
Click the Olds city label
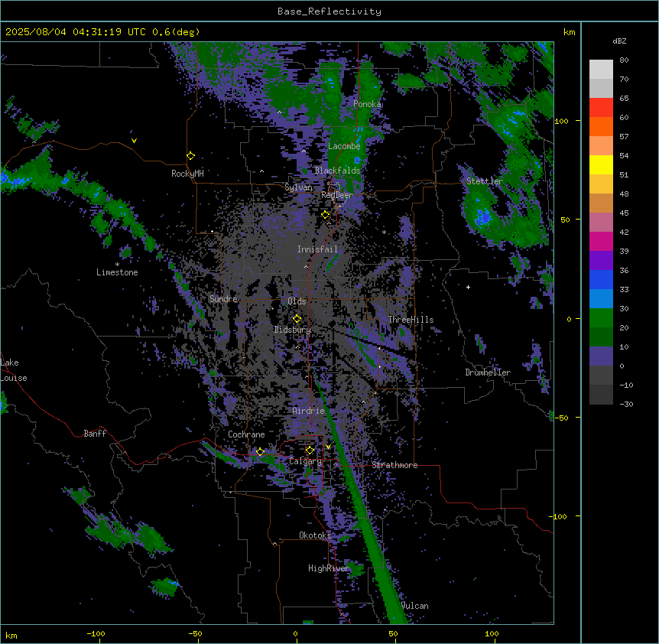[x=297, y=301]
